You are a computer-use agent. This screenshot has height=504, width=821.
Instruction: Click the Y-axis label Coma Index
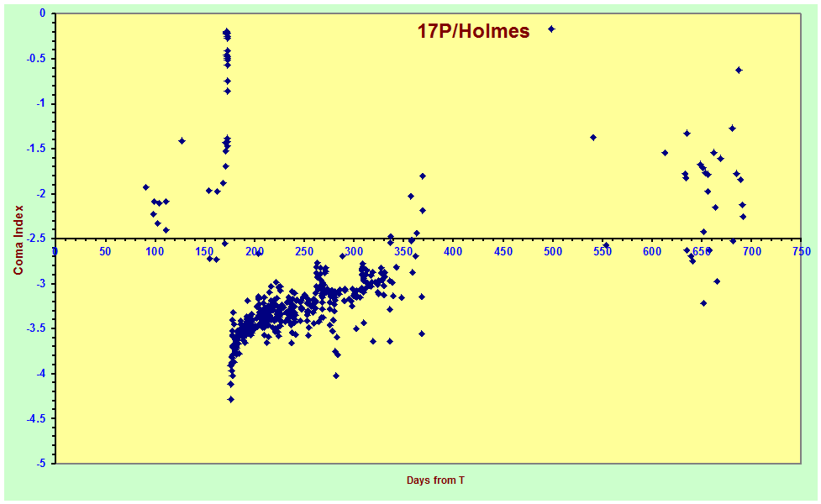click(x=18, y=239)
